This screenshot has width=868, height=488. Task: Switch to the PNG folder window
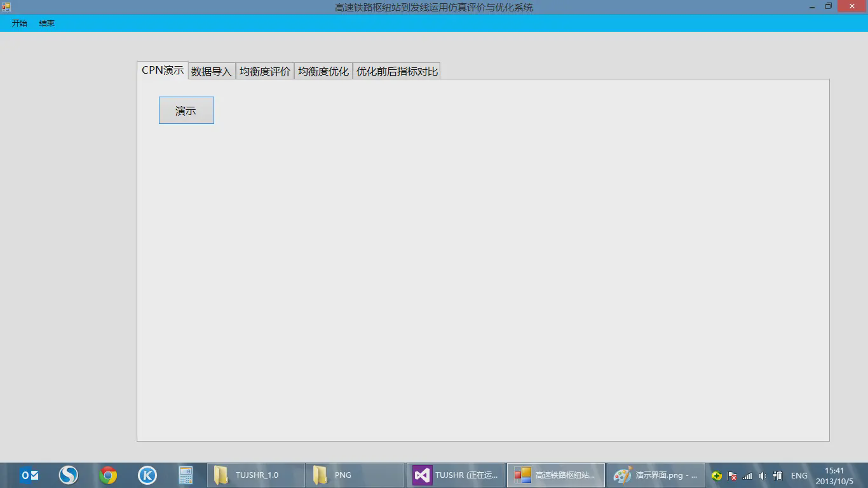(355, 475)
